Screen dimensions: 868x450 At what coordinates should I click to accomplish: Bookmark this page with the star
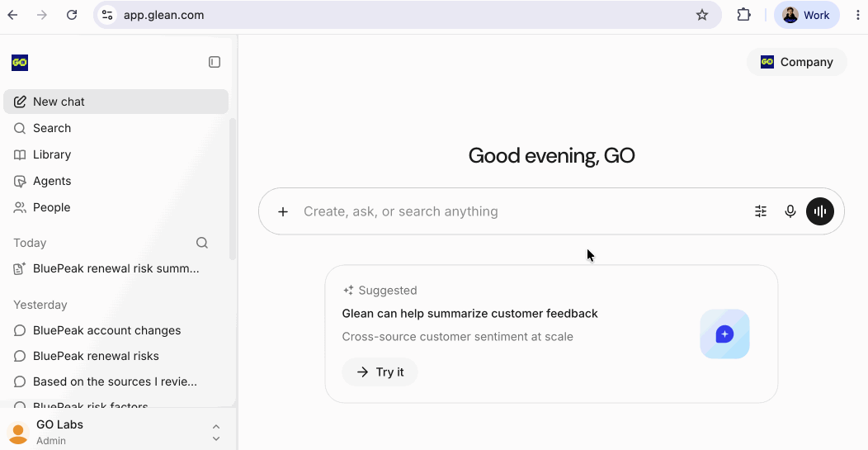coord(702,15)
